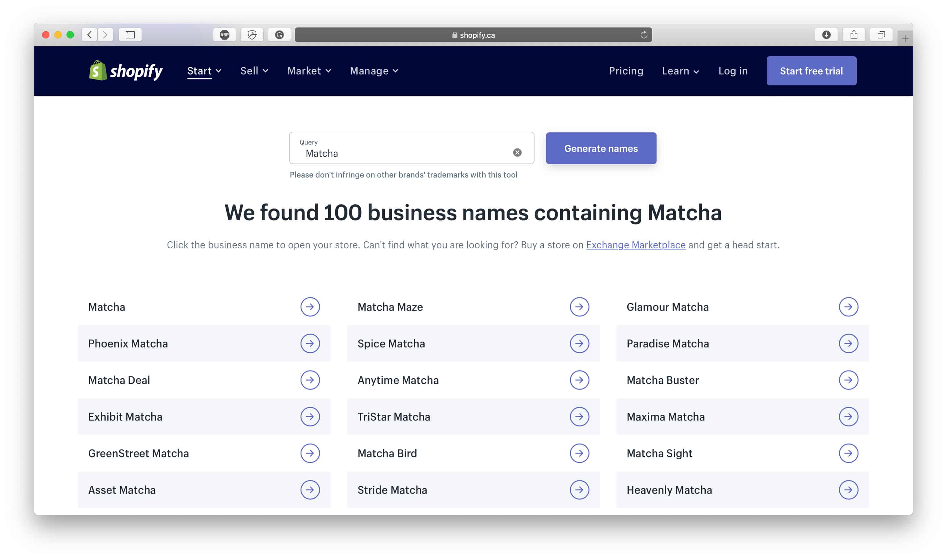947x560 pixels.
Task: Clear the Matcha query text
Action: tap(517, 153)
